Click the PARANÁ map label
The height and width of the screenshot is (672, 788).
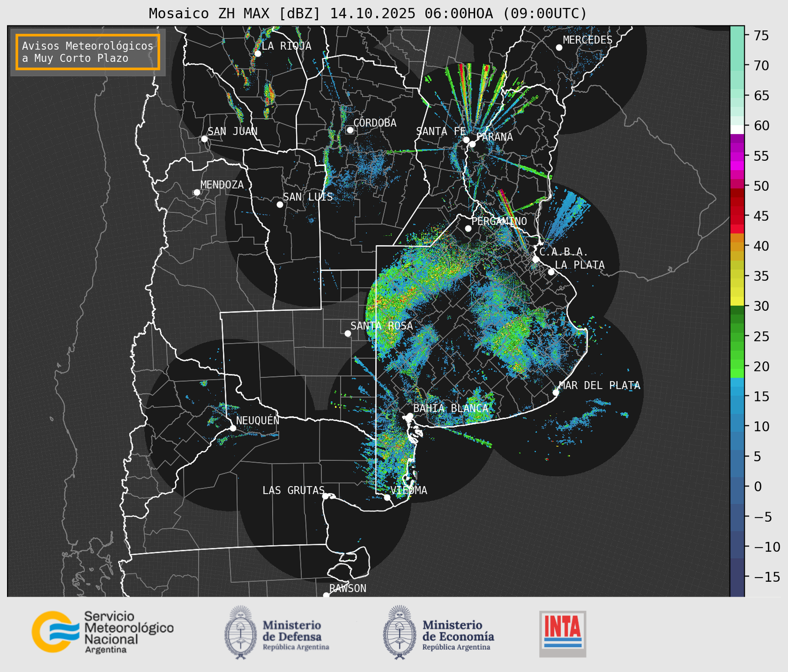point(494,137)
